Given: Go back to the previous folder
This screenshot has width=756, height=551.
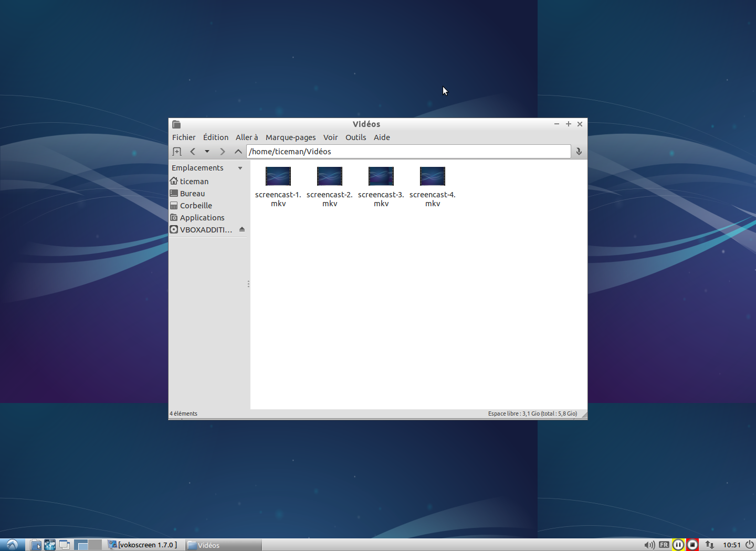Looking at the screenshot, I should click(193, 152).
